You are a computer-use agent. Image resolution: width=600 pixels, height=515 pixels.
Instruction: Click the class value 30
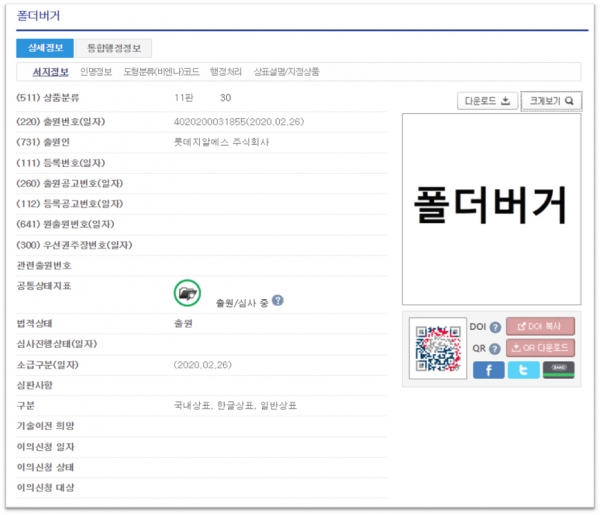tap(225, 98)
